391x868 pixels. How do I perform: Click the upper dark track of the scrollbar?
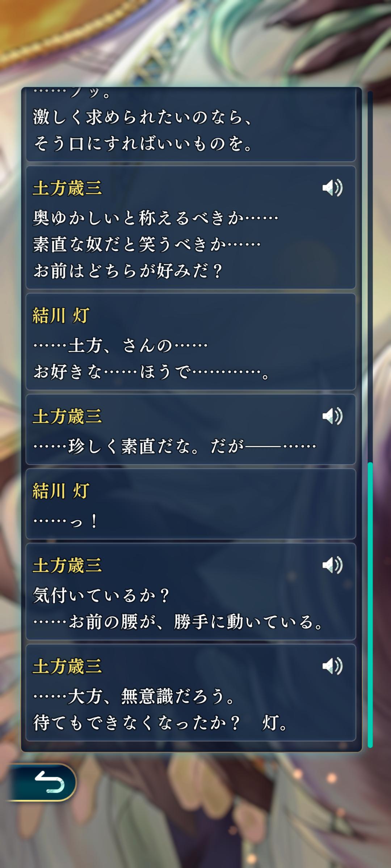(370, 277)
